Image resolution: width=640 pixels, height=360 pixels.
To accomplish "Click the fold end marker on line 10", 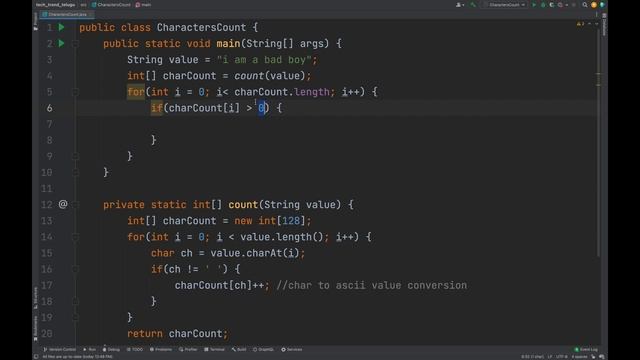I will (x=76, y=172).
